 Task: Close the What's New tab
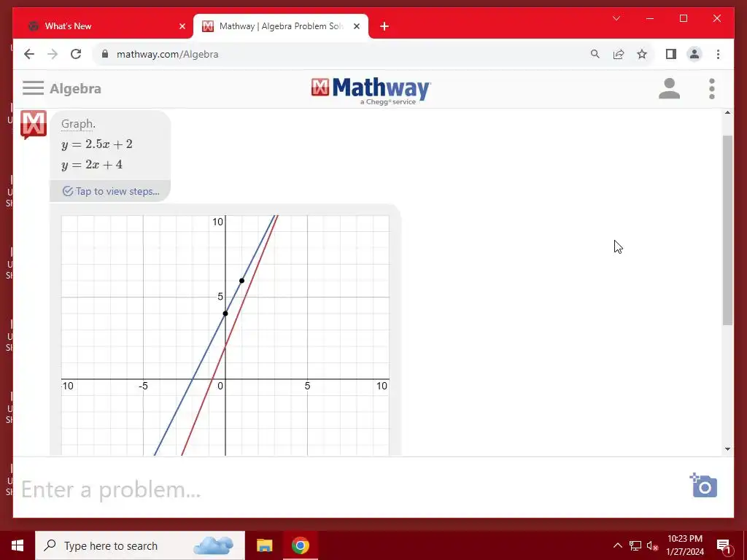(182, 26)
